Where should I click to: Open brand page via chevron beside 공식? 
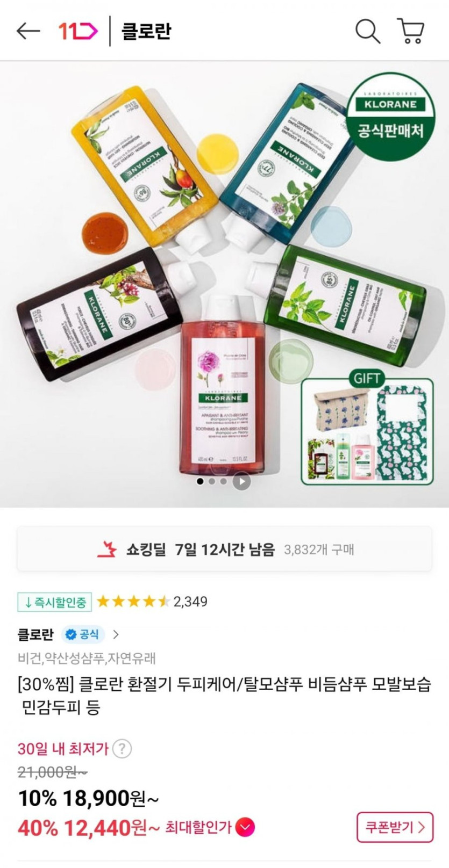tap(116, 634)
